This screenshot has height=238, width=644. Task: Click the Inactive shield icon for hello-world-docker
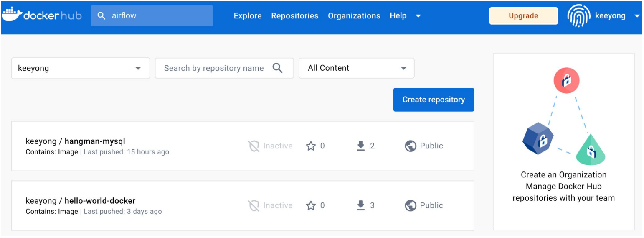tap(254, 205)
